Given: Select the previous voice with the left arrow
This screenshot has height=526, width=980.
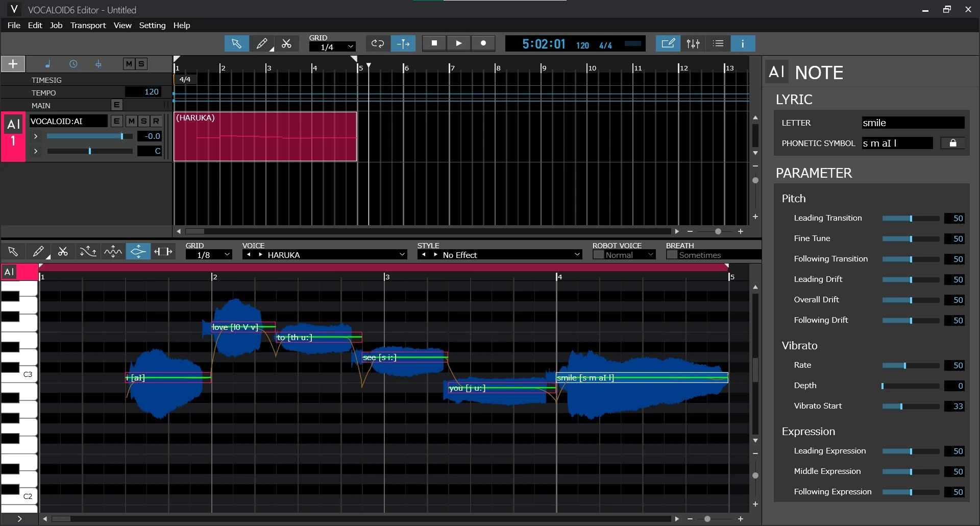Looking at the screenshot, I should (249, 255).
